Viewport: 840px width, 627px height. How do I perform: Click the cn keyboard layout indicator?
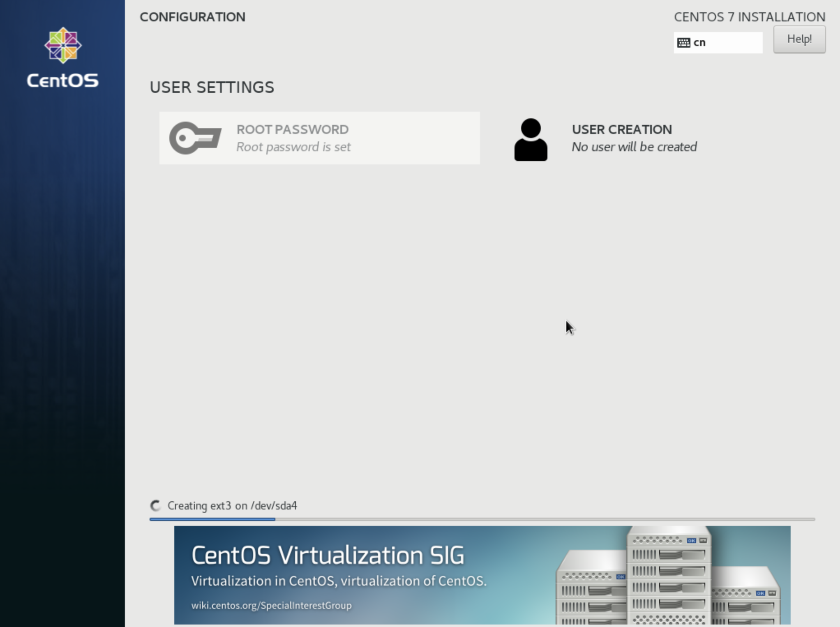(718, 43)
